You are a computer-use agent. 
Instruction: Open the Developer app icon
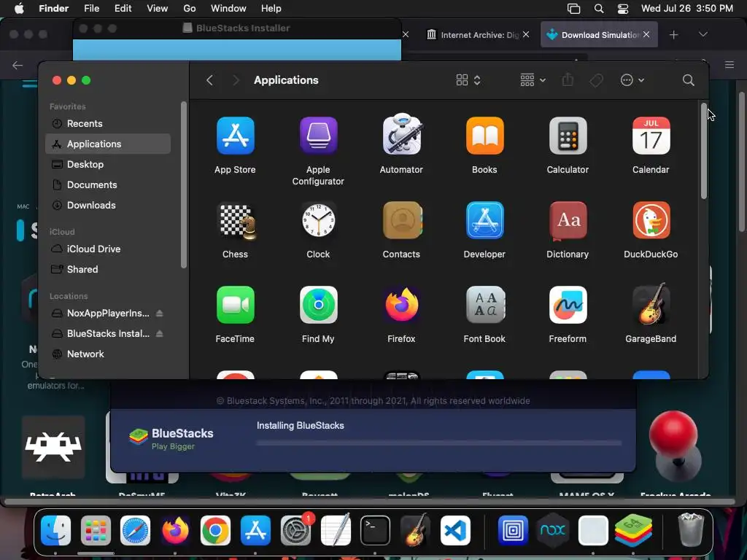tap(484, 220)
